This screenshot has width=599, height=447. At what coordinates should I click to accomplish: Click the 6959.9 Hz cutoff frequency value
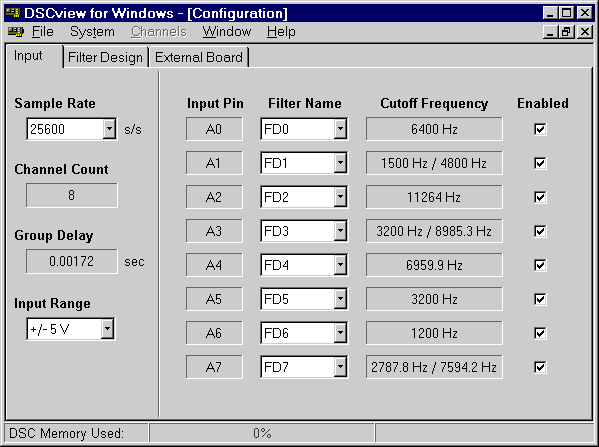point(434,265)
